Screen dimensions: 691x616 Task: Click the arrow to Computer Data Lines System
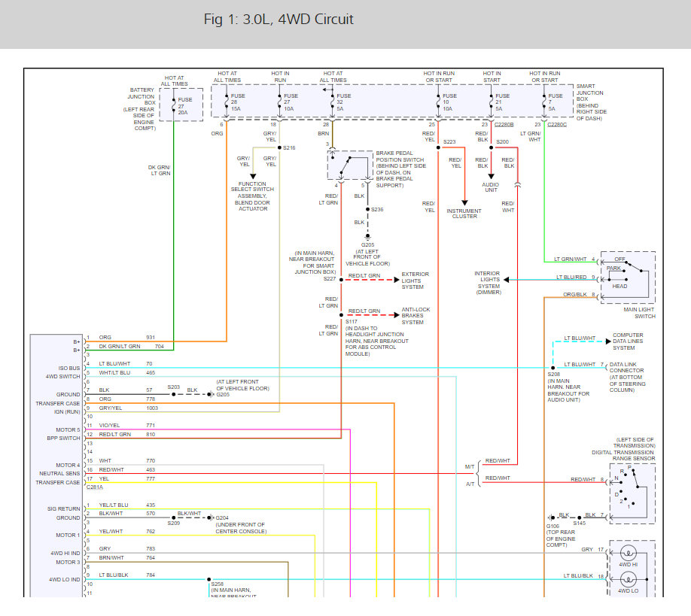pos(608,341)
